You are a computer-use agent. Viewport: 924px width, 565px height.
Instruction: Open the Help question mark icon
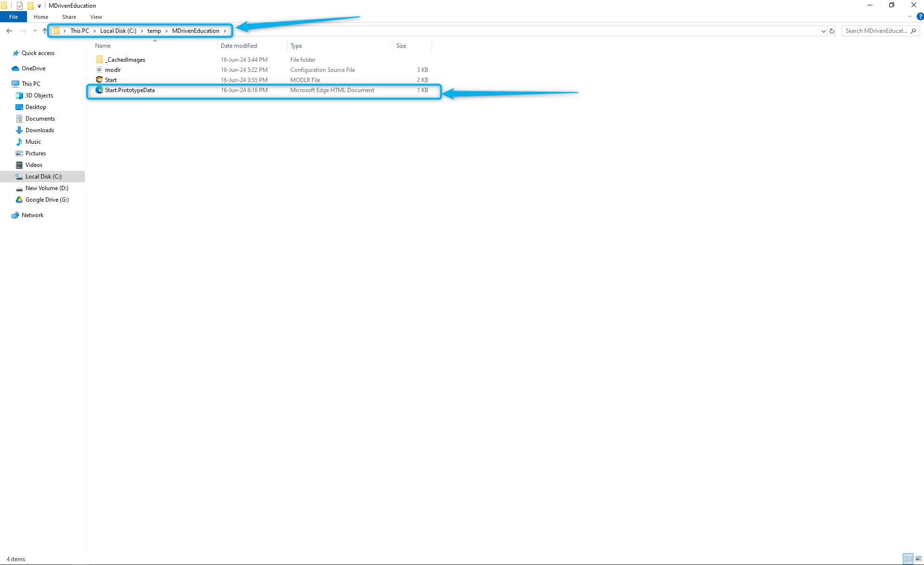[x=920, y=16]
